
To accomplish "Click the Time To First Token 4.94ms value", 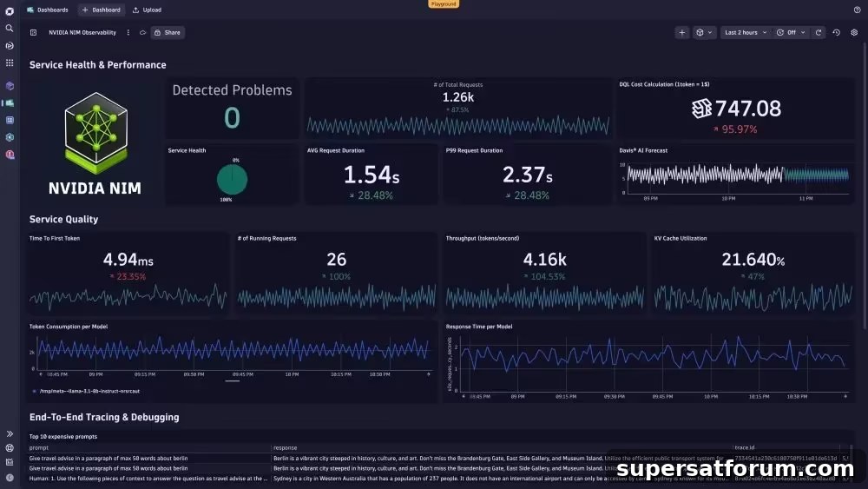I will pos(128,259).
